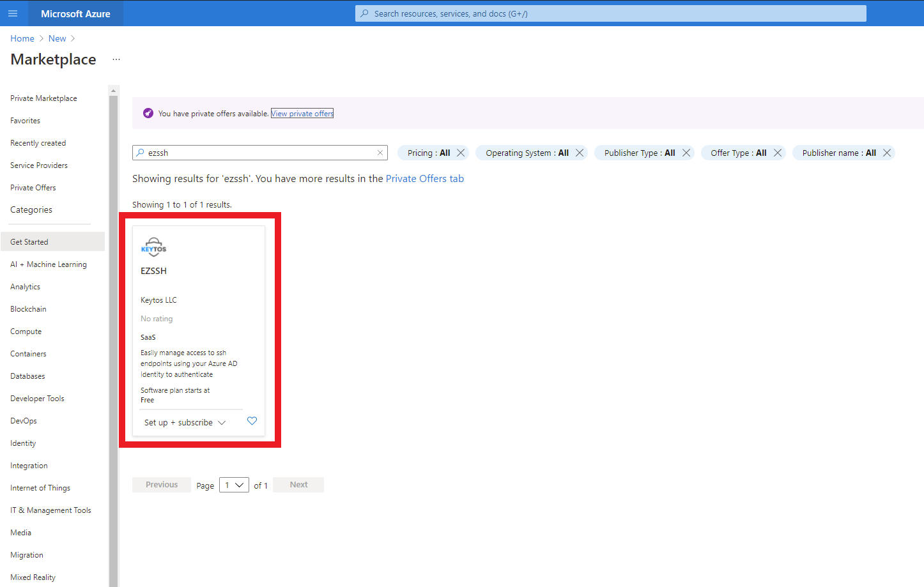924x587 pixels.
Task: Click the Microsoft Azure brand title
Action: pyautogui.click(x=75, y=13)
